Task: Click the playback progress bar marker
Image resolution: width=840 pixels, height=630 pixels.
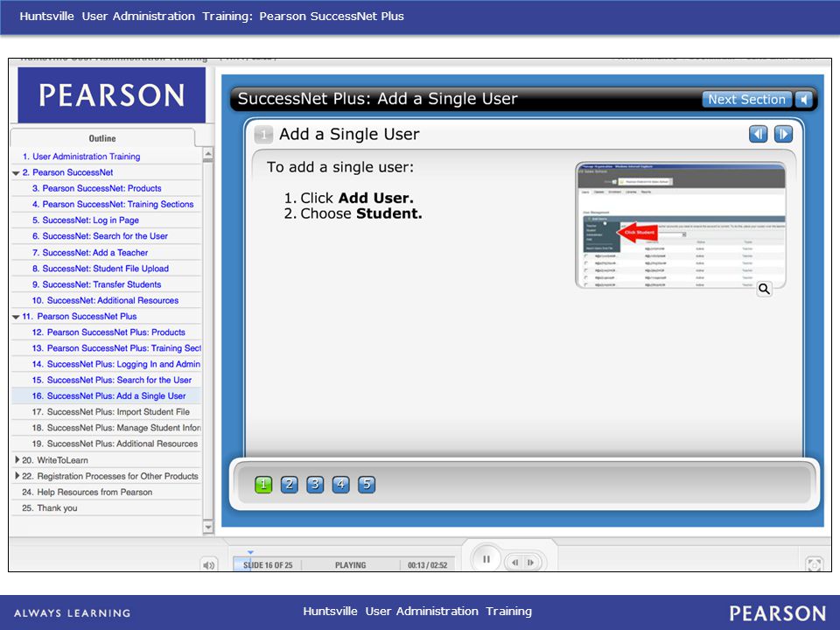Action: click(250, 552)
